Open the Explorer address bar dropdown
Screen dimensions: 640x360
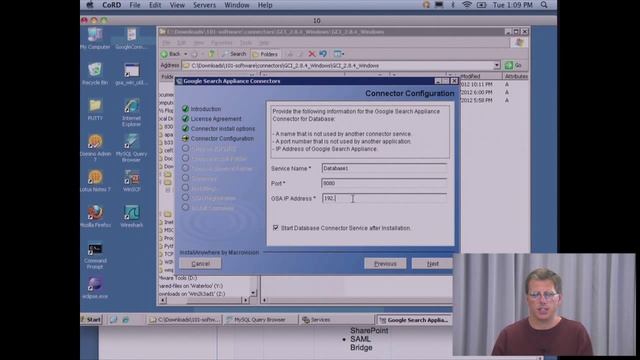496,65
